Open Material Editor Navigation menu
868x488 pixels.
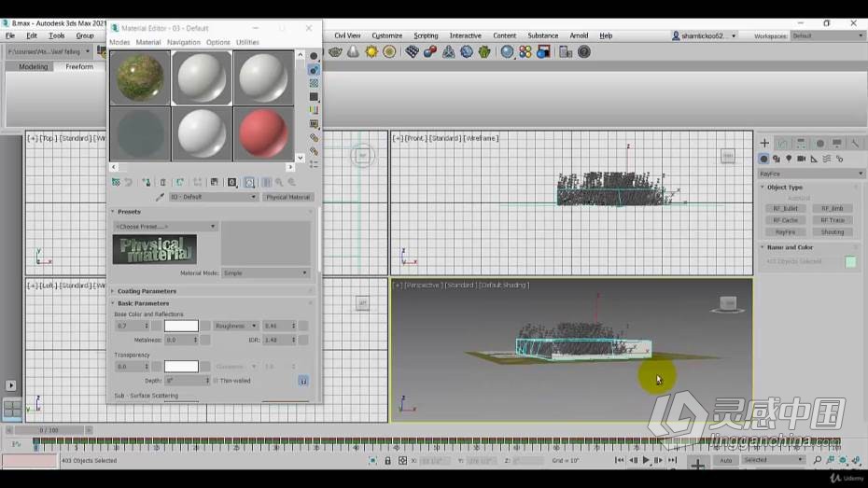tap(184, 42)
